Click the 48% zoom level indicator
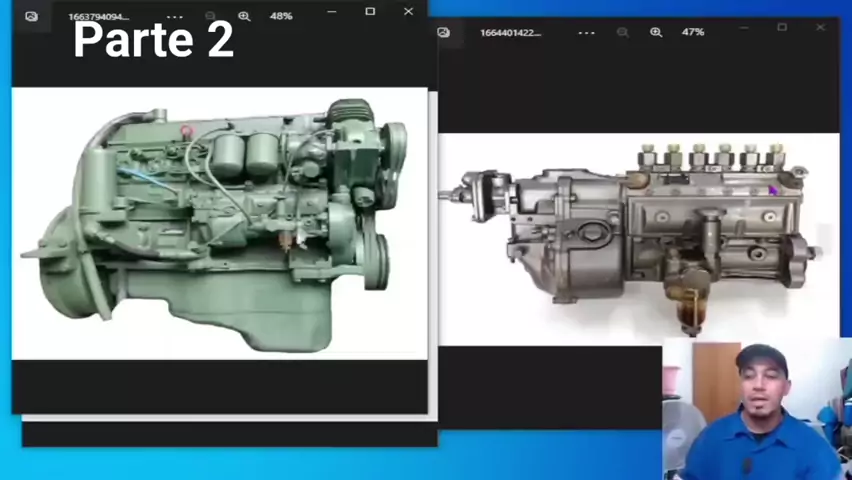The width and height of the screenshot is (852, 480). 281,16
